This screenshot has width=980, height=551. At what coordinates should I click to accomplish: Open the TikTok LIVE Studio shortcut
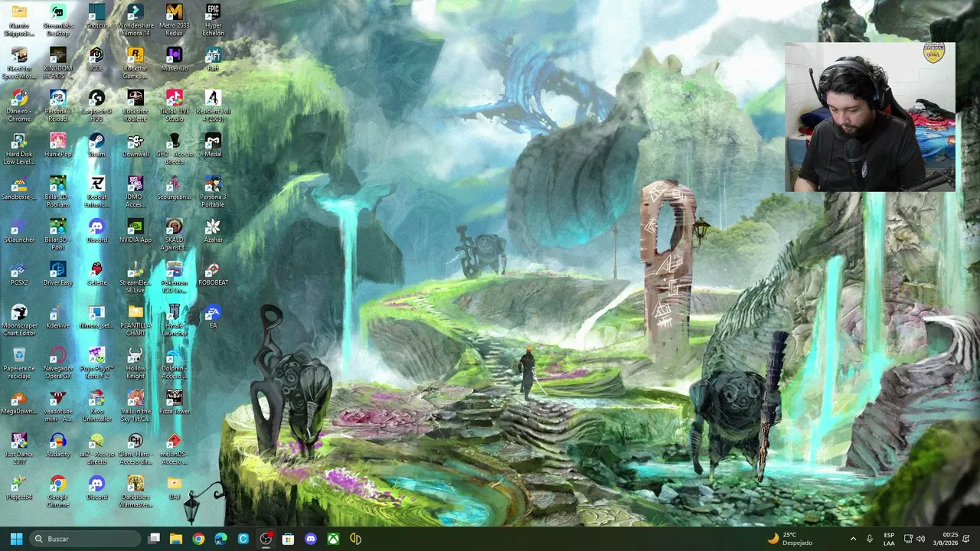[x=175, y=106]
